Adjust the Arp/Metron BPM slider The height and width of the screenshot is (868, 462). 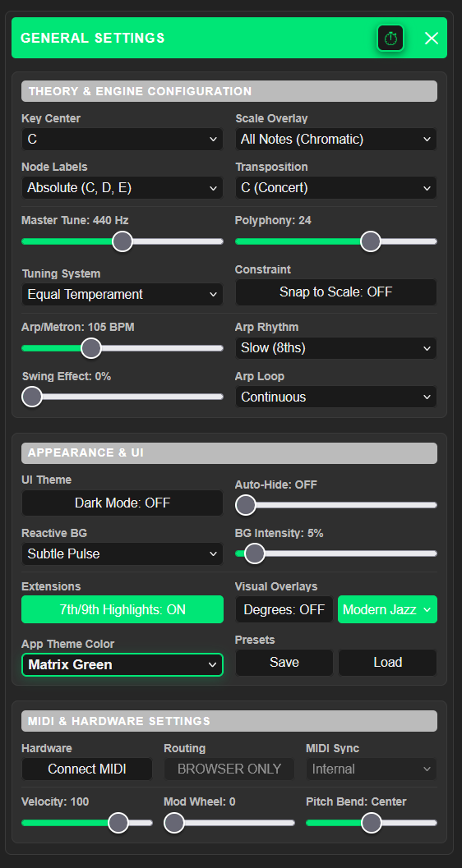tap(122, 348)
